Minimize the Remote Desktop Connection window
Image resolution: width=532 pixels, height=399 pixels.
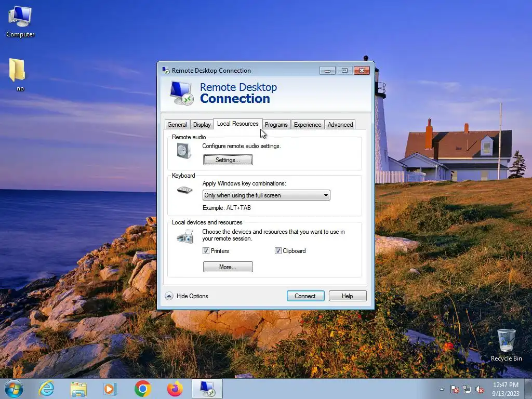click(327, 71)
